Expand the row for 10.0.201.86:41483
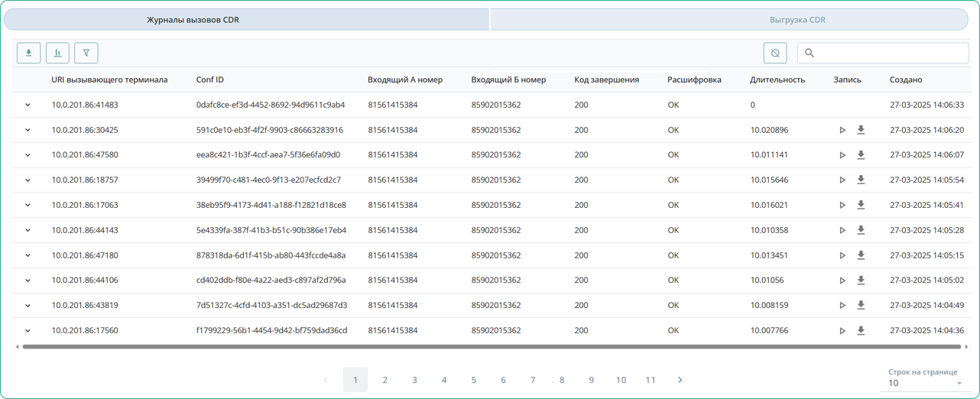Screen dimensions: 980x399 coord(28,105)
